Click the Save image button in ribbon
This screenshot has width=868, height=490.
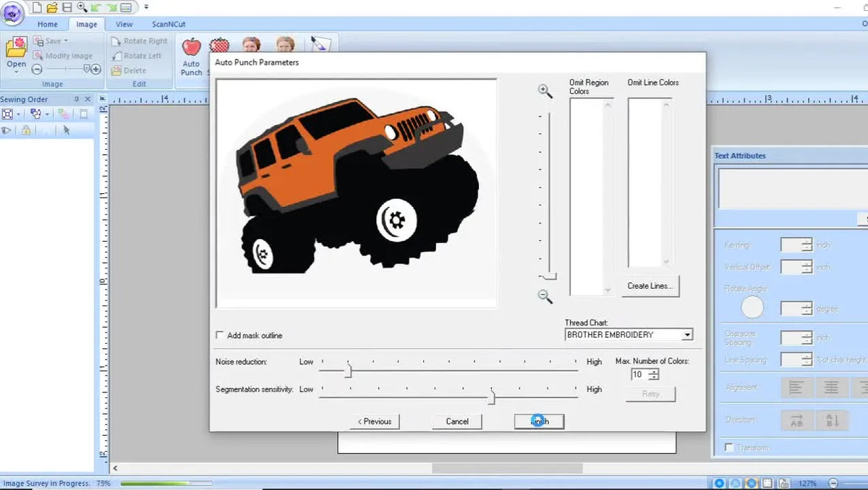[48, 41]
